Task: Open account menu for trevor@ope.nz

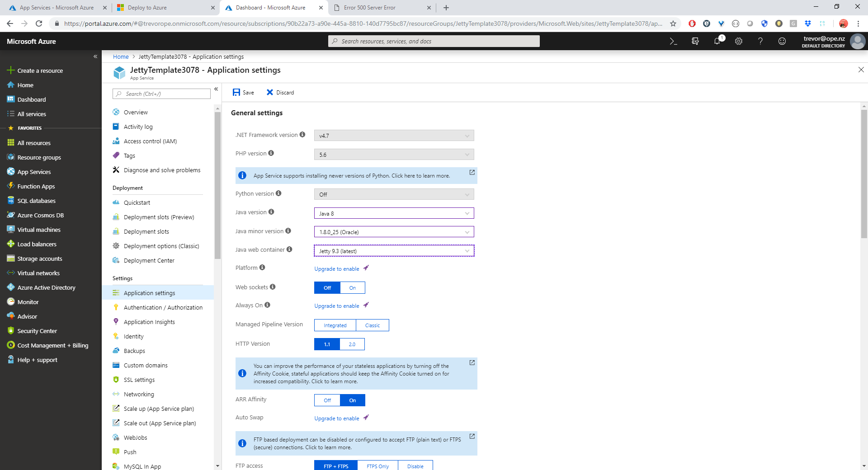Action: pyautogui.click(x=834, y=41)
